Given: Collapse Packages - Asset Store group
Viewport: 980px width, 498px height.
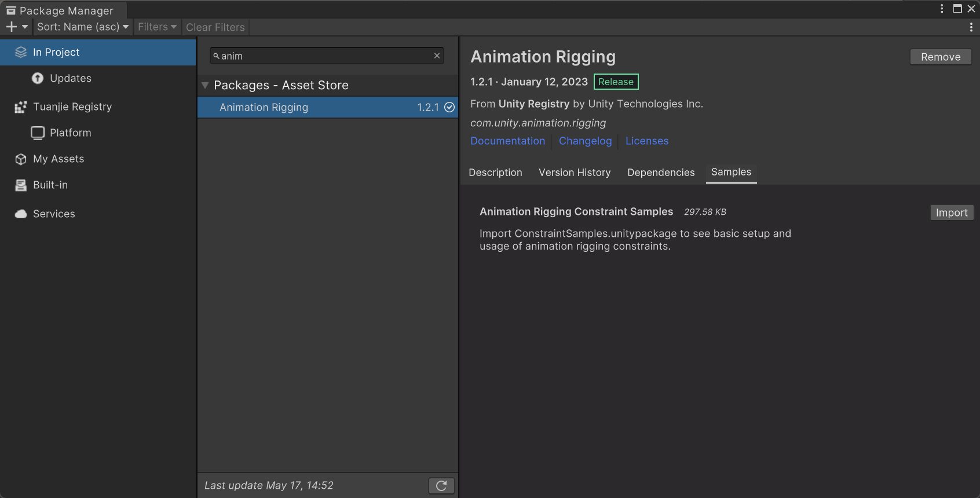Looking at the screenshot, I should pos(205,85).
